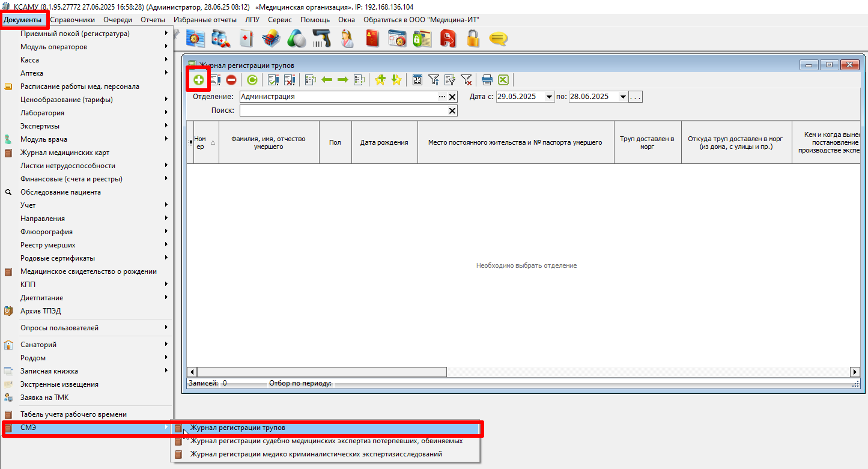The height and width of the screenshot is (469, 868).
Task: Expand the Экспертизы submenu
Action: (x=88, y=126)
